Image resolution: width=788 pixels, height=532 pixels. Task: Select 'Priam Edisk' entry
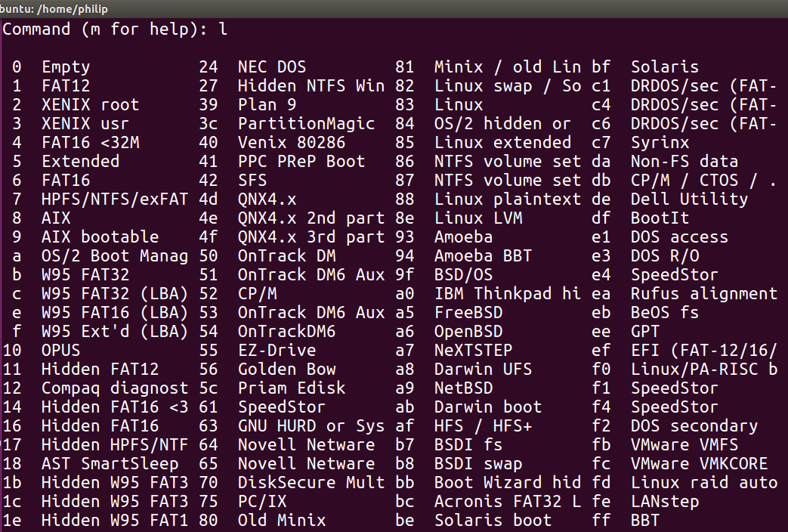coord(292,388)
